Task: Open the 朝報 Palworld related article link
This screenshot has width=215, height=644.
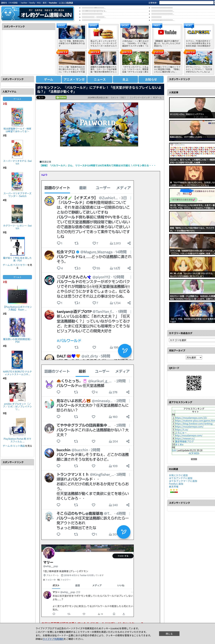Action: [98, 166]
